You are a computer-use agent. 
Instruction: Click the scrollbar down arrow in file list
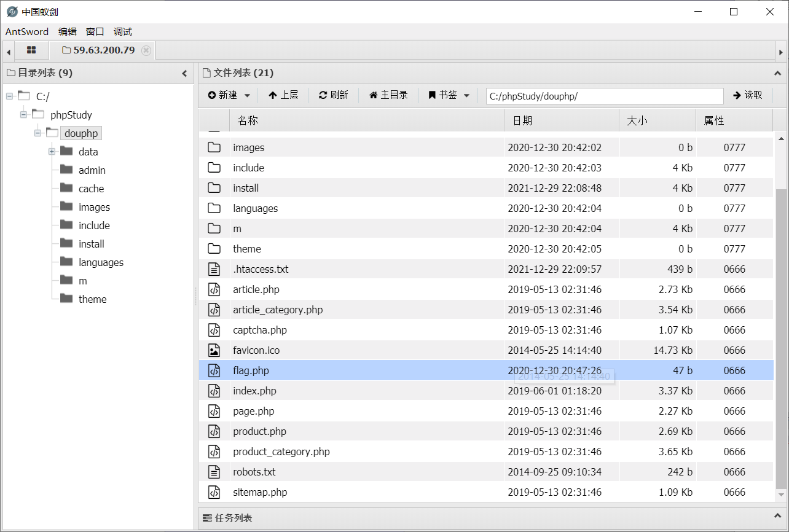781,495
